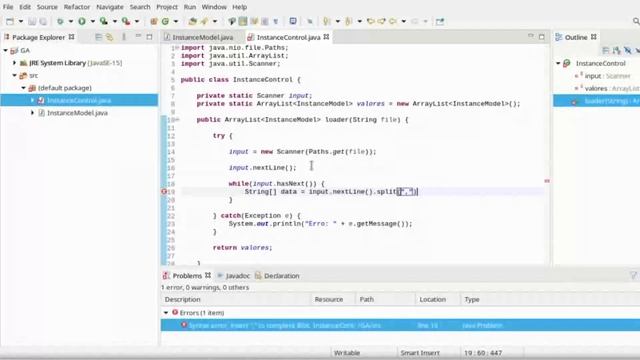Open the Source menu

pyautogui.click(x=47, y=7)
